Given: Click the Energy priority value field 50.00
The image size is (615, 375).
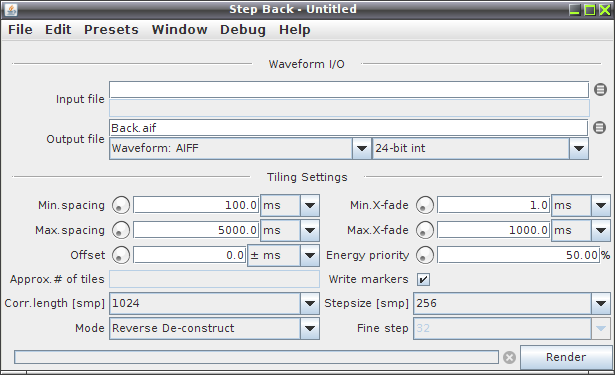Looking at the screenshot, I should tap(519, 255).
